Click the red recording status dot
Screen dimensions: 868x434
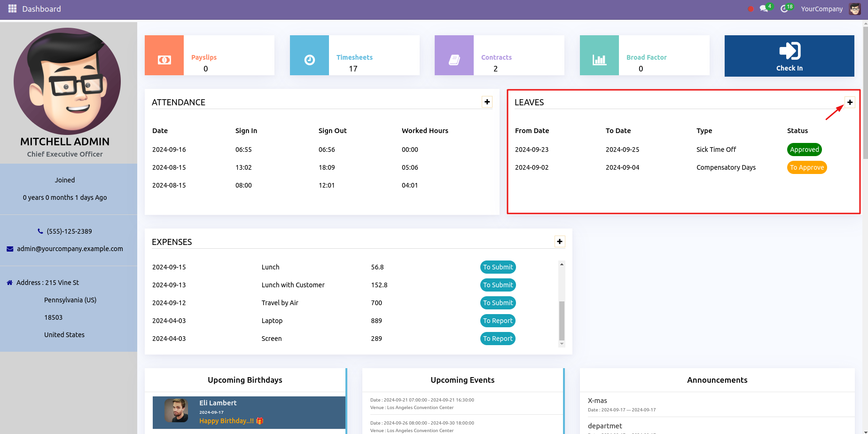coord(751,9)
